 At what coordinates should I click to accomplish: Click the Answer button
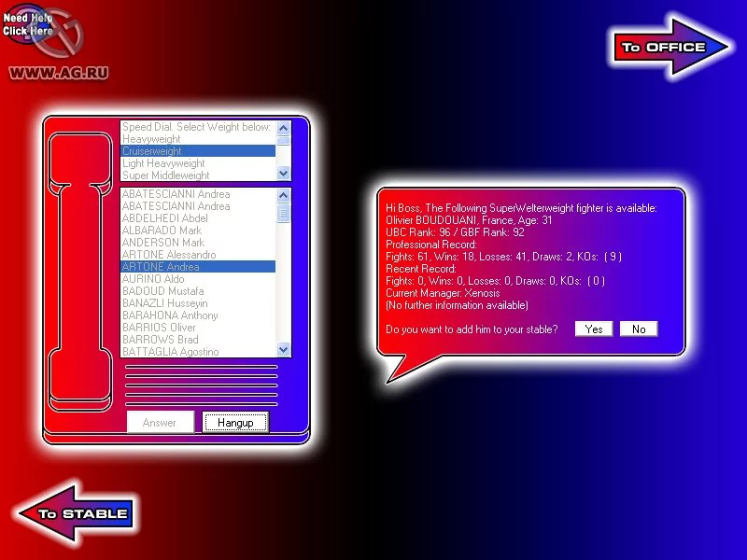coord(160,423)
